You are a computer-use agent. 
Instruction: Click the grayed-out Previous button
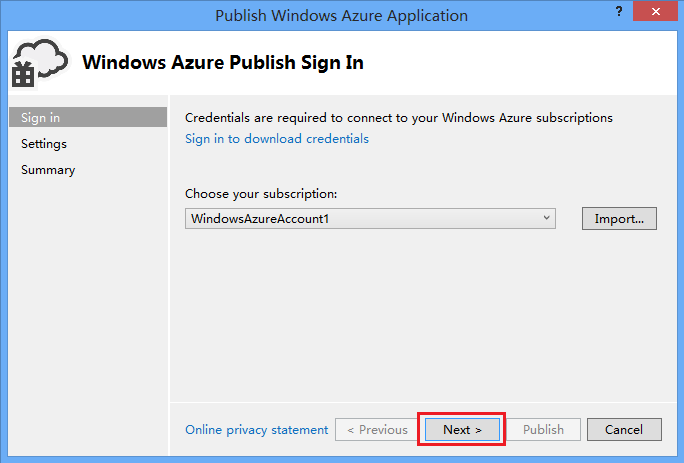point(377,430)
